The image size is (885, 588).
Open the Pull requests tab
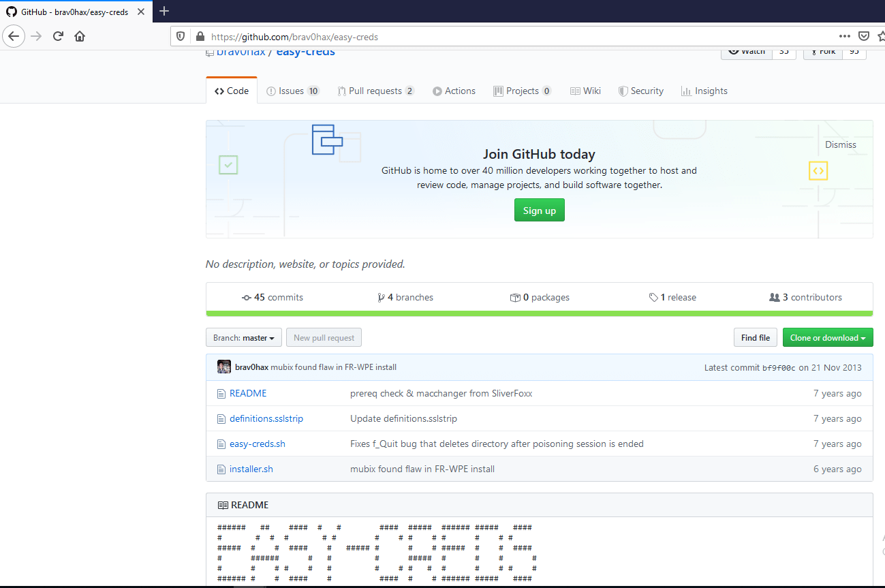coord(376,91)
